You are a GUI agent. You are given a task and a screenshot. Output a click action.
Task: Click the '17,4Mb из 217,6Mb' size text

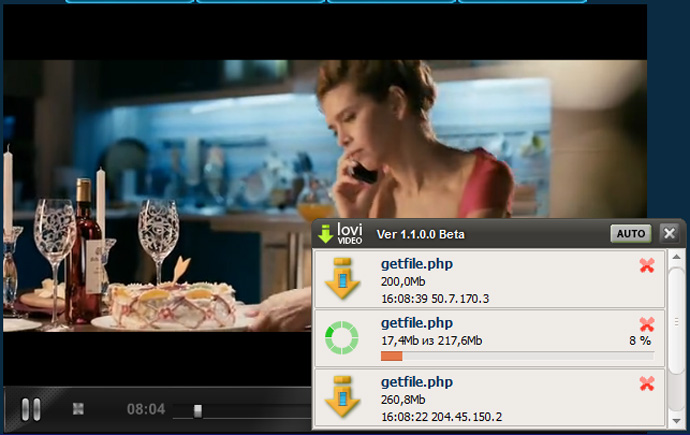coord(432,340)
